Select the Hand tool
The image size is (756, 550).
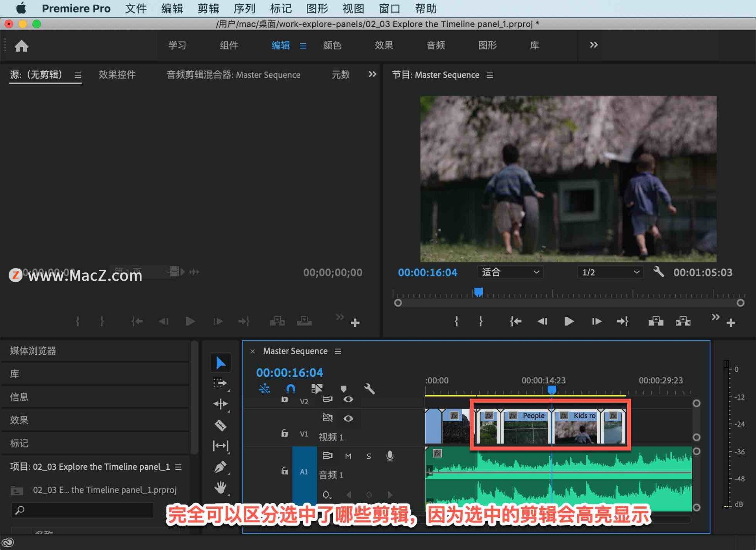220,488
